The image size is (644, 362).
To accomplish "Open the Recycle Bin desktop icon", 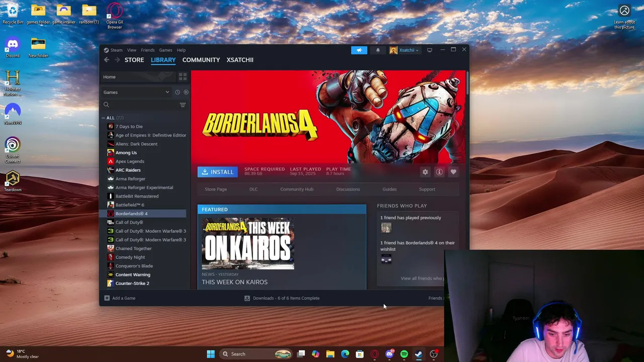I will (x=13, y=14).
